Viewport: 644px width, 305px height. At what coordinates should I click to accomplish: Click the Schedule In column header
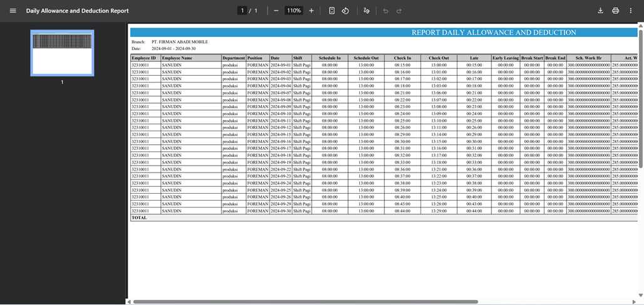[330, 58]
